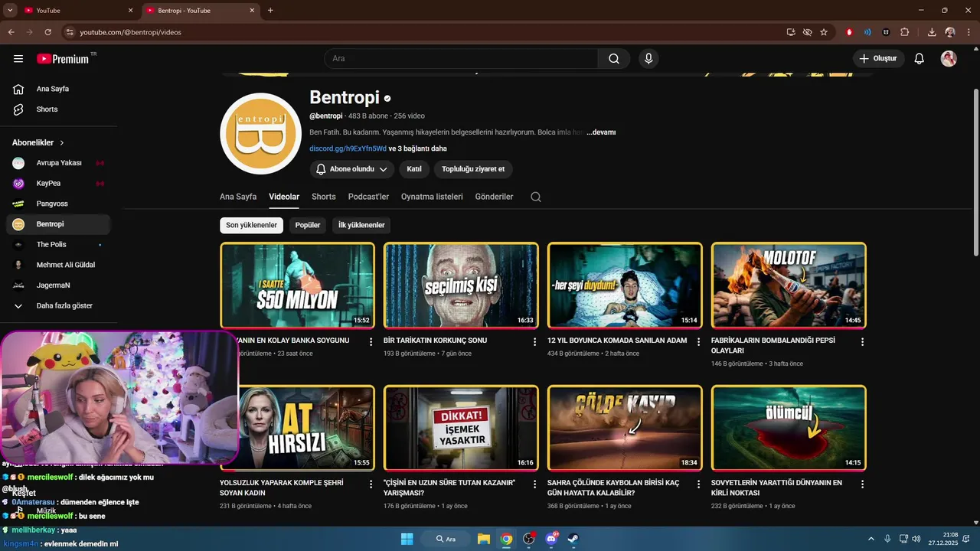Open Chrome from the taskbar

pyautogui.click(x=506, y=539)
